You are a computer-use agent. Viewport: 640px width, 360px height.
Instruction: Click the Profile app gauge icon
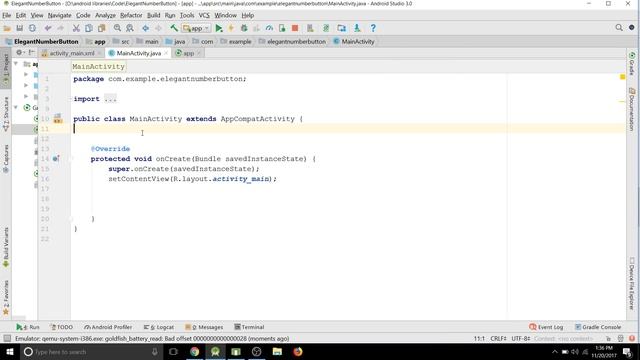click(269, 28)
